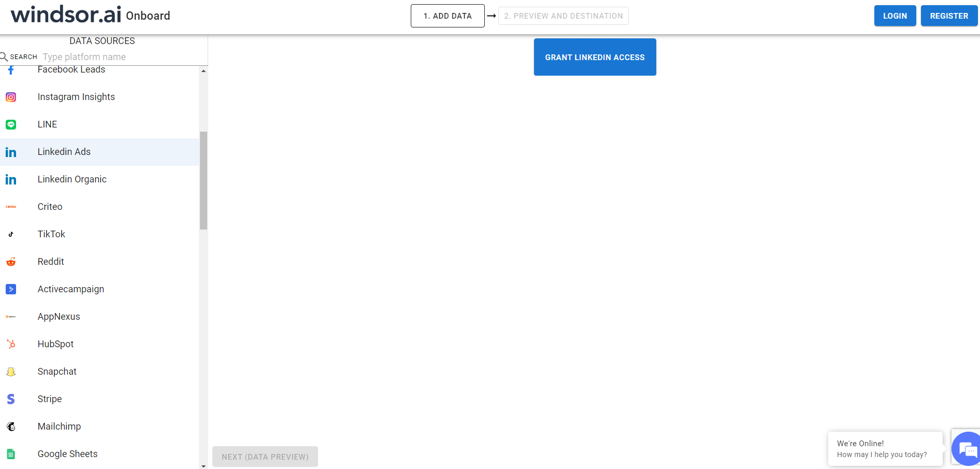This screenshot has width=980, height=469.
Task: Select Linkedin Organic data source
Action: pyautogui.click(x=99, y=179)
